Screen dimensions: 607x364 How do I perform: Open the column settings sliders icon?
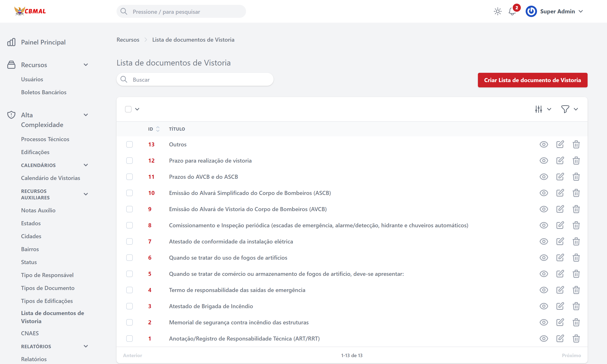[538, 109]
